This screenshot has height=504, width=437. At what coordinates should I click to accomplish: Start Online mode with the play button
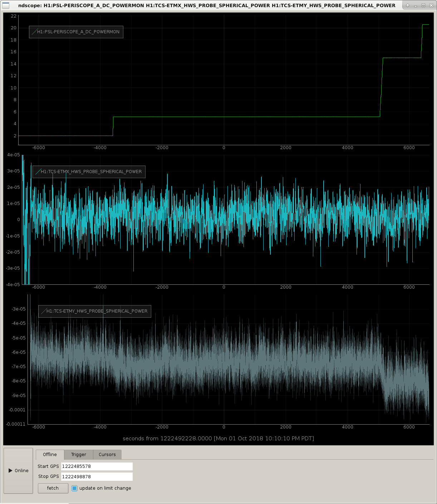[x=18, y=471]
